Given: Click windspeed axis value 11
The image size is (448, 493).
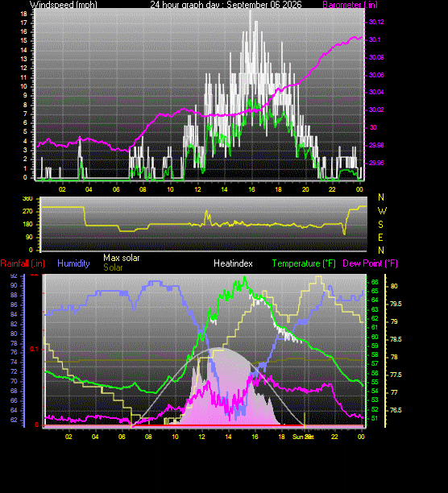Looking at the screenshot, I should (x=23, y=77).
